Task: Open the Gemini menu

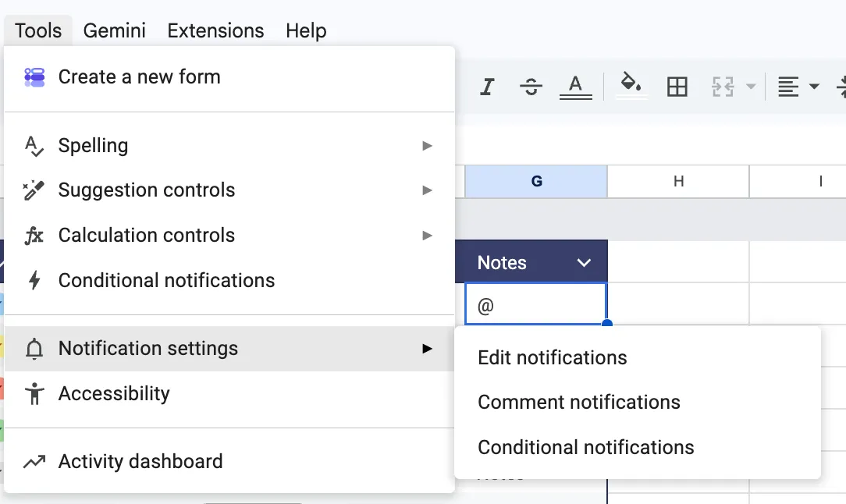Action: click(x=115, y=30)
